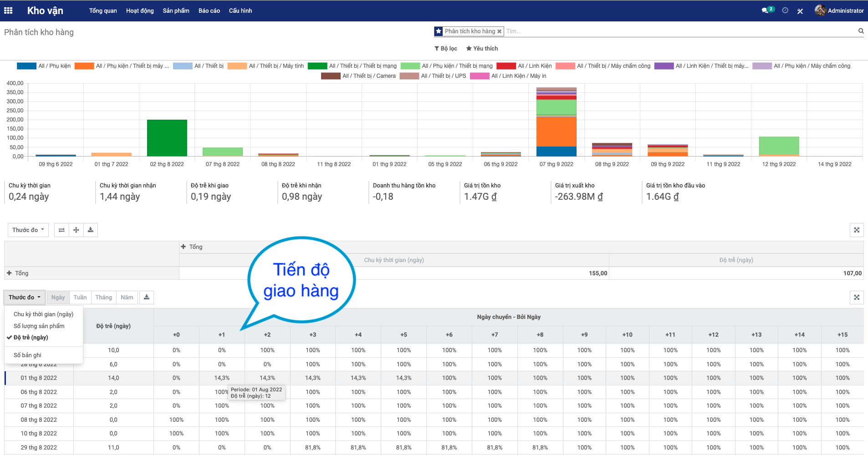Open the Yêu thích favorites dropdown
Screen dimensions: 868x455
point(482,48)
